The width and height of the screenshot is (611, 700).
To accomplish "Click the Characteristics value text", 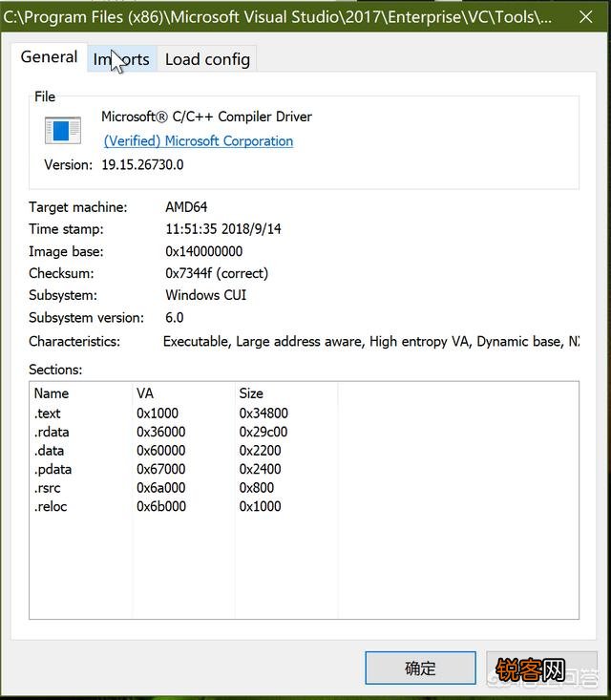I will click(x=371, y=342).
